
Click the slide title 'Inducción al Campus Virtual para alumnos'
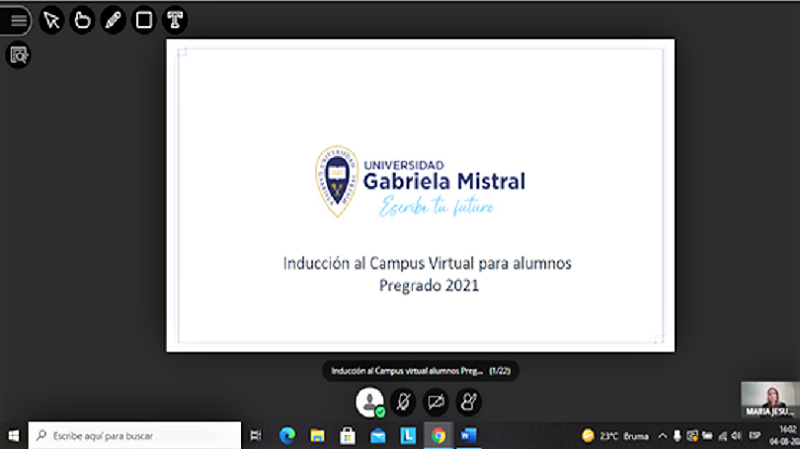coord(428,263)
